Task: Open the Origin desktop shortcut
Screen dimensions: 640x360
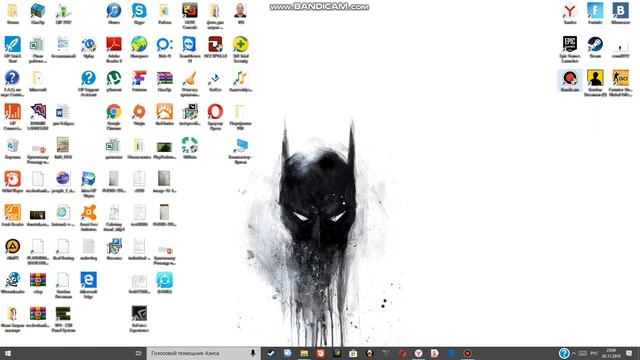Action: click(x=139, y=111)
